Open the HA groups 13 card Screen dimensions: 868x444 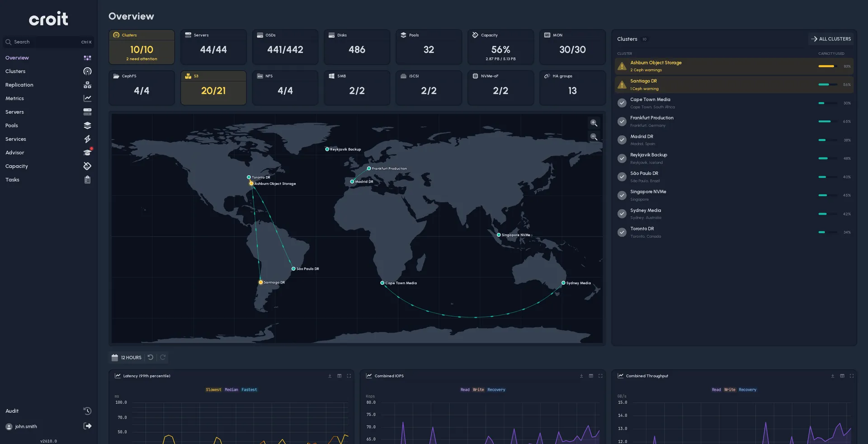[572, 88]
